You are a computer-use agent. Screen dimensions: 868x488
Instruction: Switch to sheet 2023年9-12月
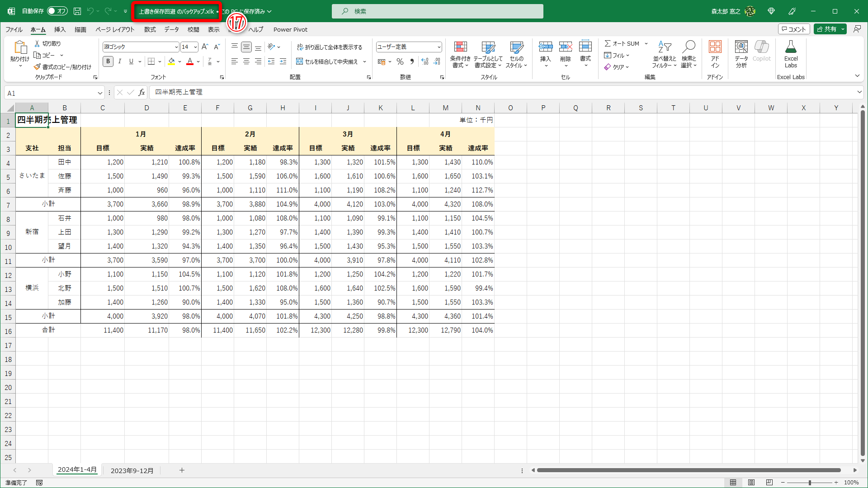tap(132, 470)
